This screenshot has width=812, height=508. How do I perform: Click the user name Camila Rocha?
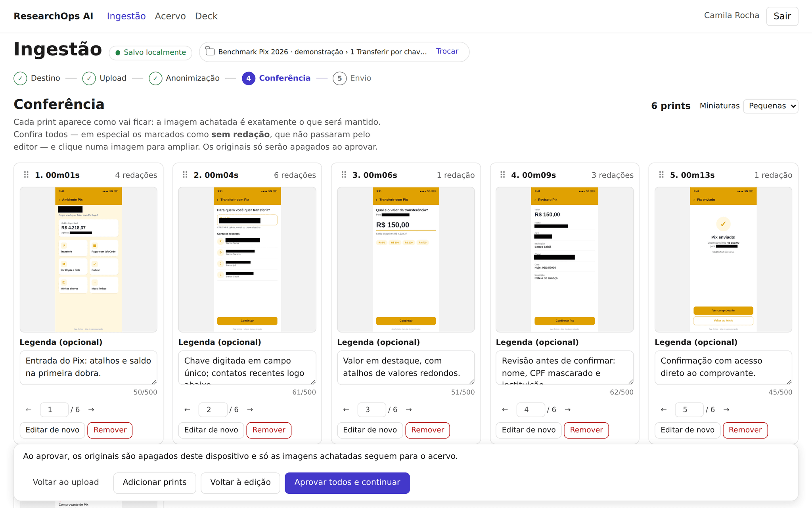coord(732,15)
